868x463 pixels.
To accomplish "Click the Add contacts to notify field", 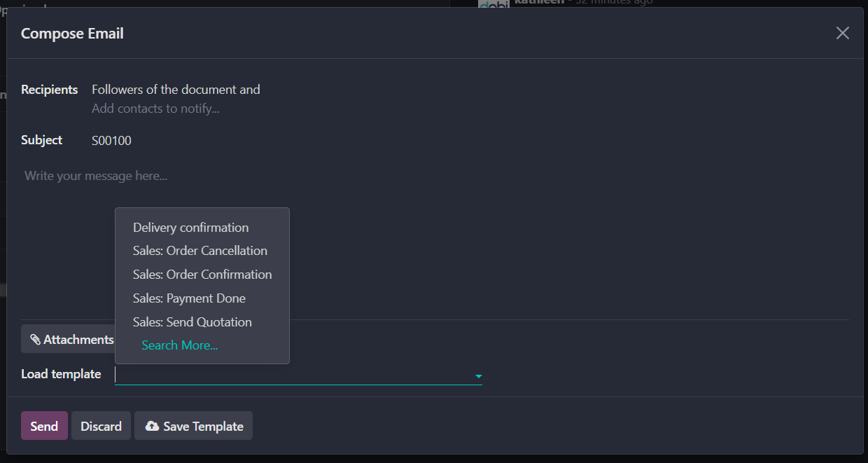I will 156,109.
